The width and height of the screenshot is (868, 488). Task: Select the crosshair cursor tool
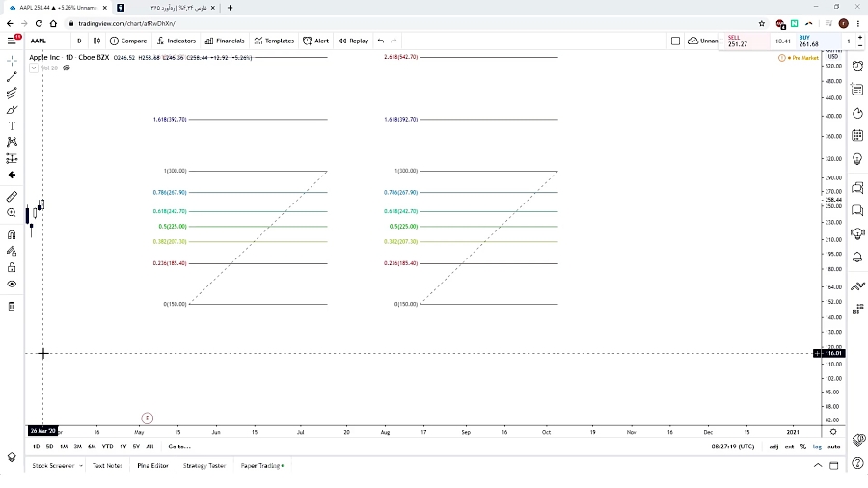tap(12, 60)
